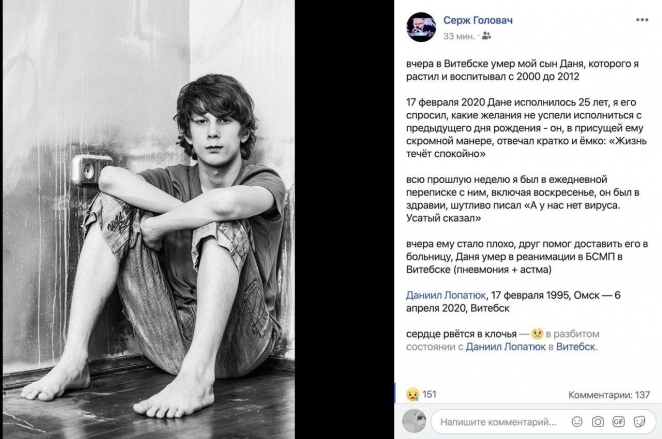Image resolution: width=662 pixels, height=439 pixels.
Task: Click your avatar beside the comment box
Action: pyautogui.click(x=415, y=421)
